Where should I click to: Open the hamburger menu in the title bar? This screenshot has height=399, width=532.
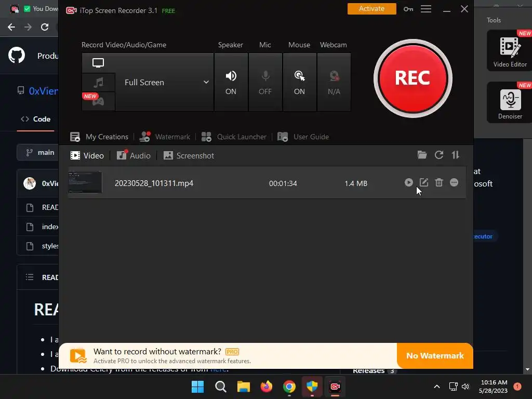426,9
